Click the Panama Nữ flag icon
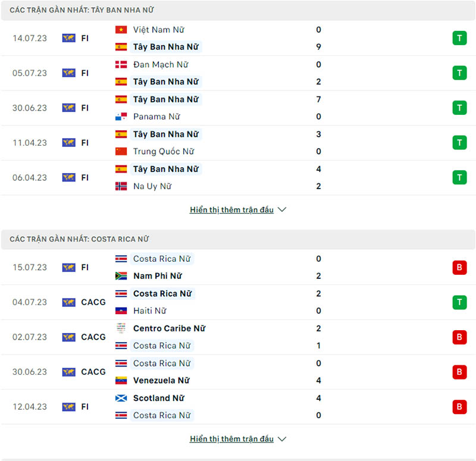476x461 pixels. 121,117
